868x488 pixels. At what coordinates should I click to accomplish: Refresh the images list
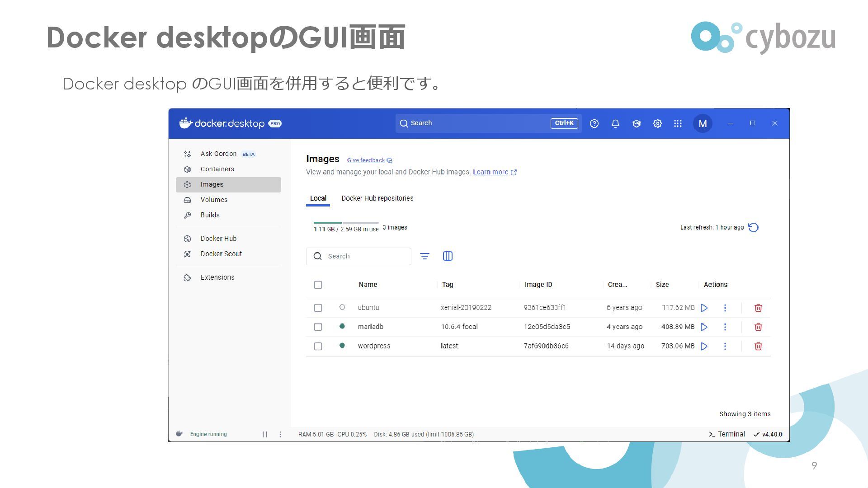pos(753,227)
